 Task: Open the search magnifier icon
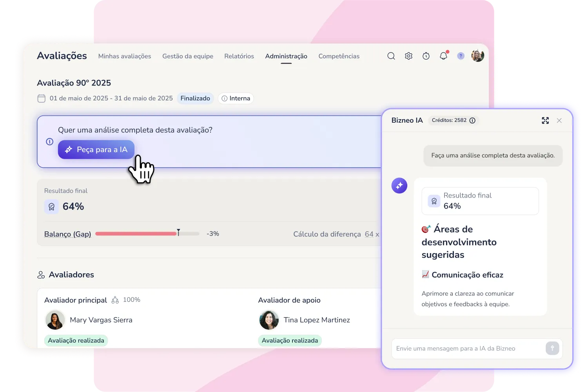pyautogui.click(x=391, y=56)
